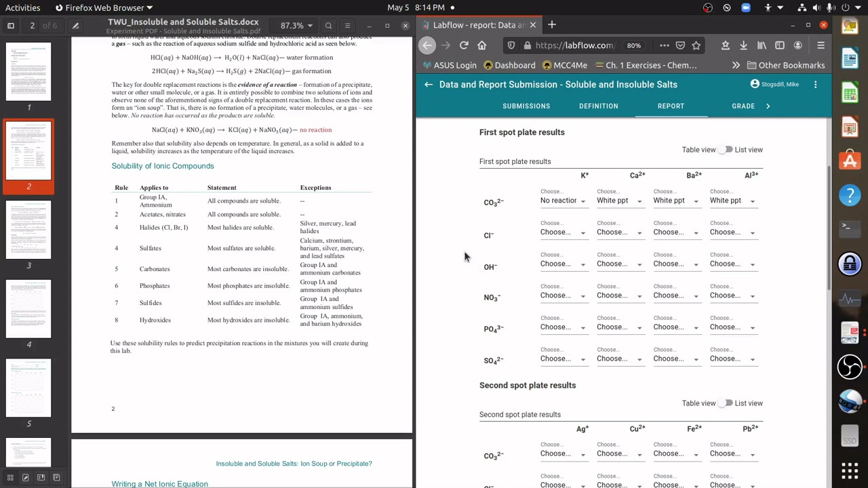Screen dimensions: 868x488
Task: Open SO4 2- / K+ Choose dropdown
Action: coord(563,359)
